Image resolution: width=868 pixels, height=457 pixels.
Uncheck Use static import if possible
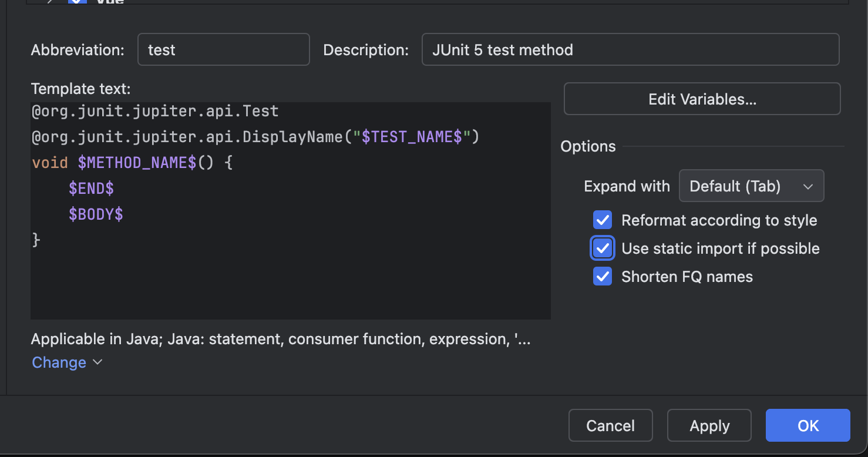(x=603, y=248)
